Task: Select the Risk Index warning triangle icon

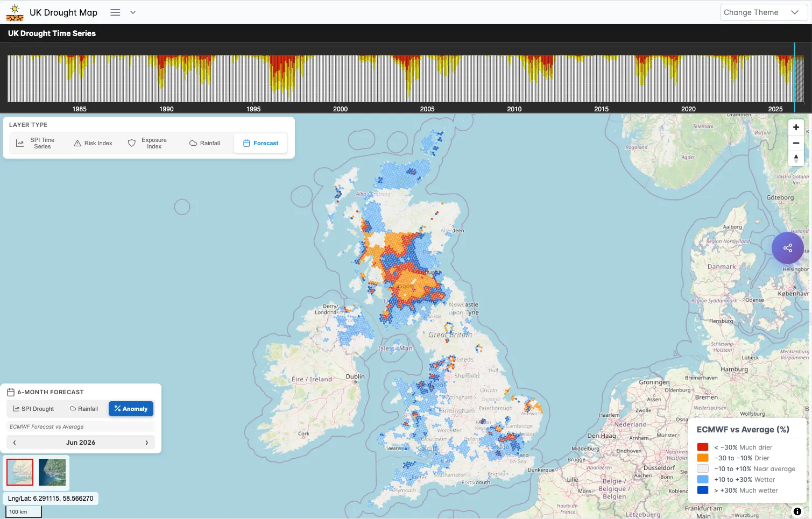Action: click(77, 143)
